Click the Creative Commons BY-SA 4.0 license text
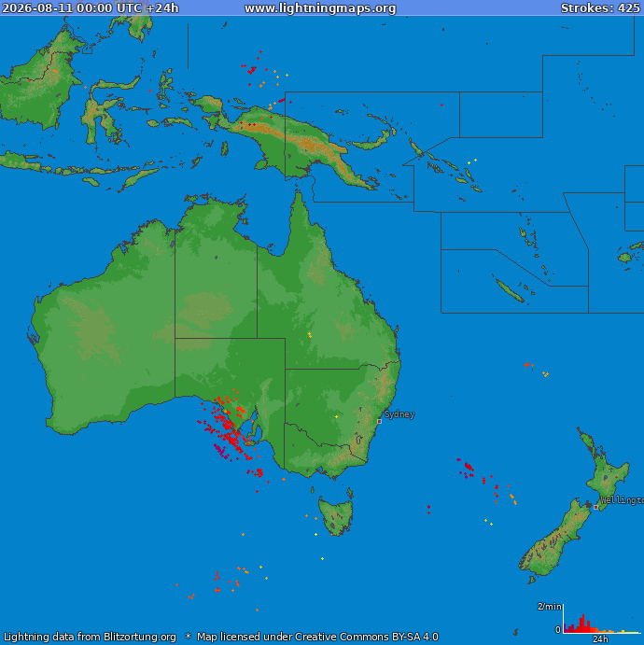The width and height of the screenshot is (644, 645). coord(367,637)
